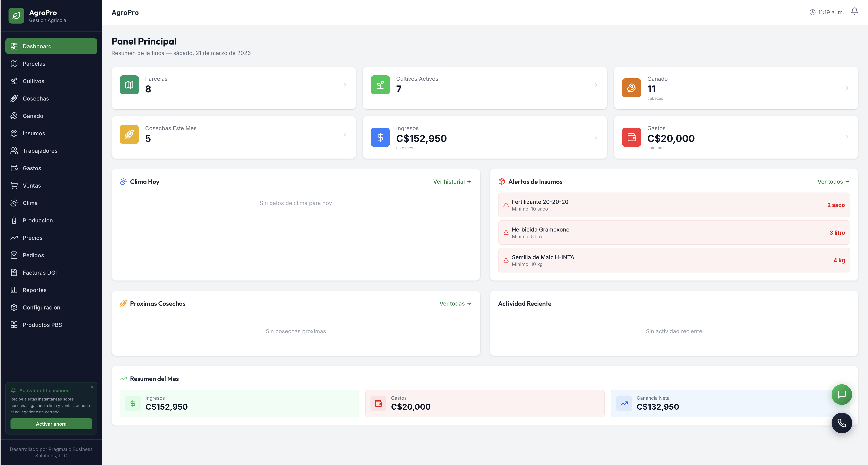
Task: Open Configuracion from the sidebar
Action: click(42, 307)
